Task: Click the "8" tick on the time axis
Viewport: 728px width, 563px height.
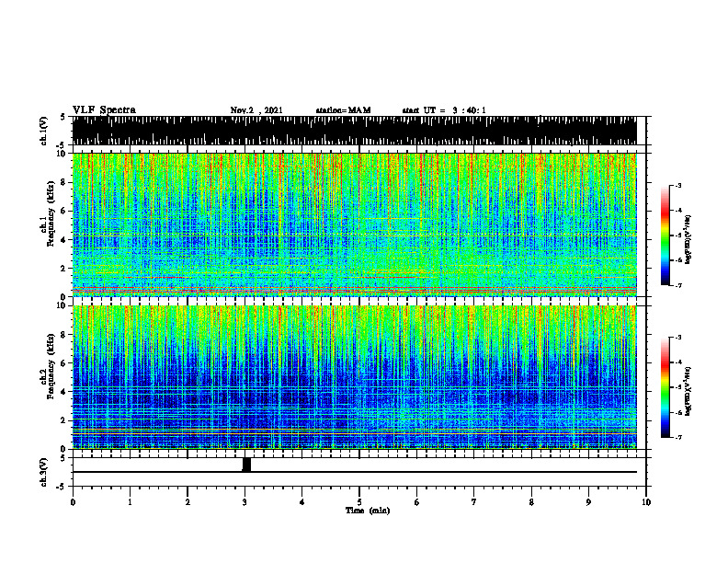Action: pyautogui.click(x=531, y=502)
